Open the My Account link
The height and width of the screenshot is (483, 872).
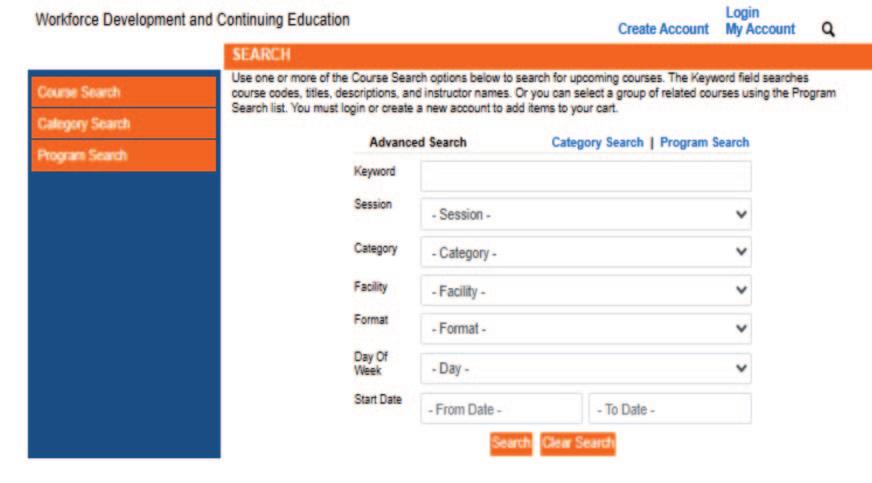[760, 30]
